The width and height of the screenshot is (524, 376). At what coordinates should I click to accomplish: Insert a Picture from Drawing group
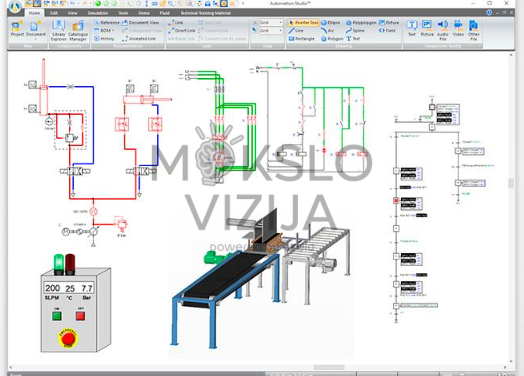pyautogui.click(x=389, y=22)
